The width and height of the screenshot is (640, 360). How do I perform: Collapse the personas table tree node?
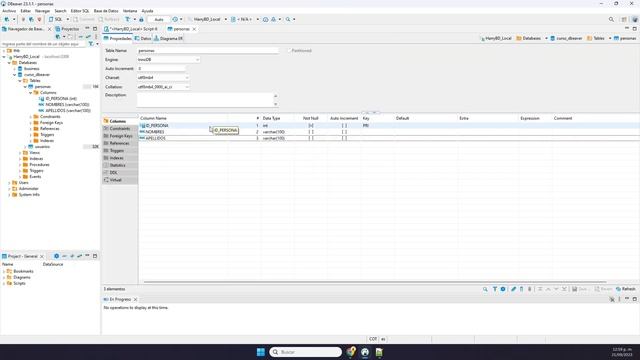pos(25,87)
